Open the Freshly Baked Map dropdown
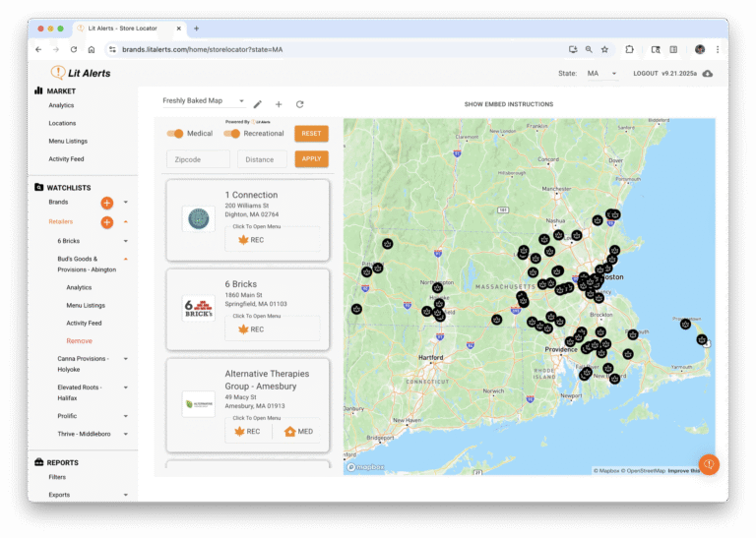 (204, 101)
